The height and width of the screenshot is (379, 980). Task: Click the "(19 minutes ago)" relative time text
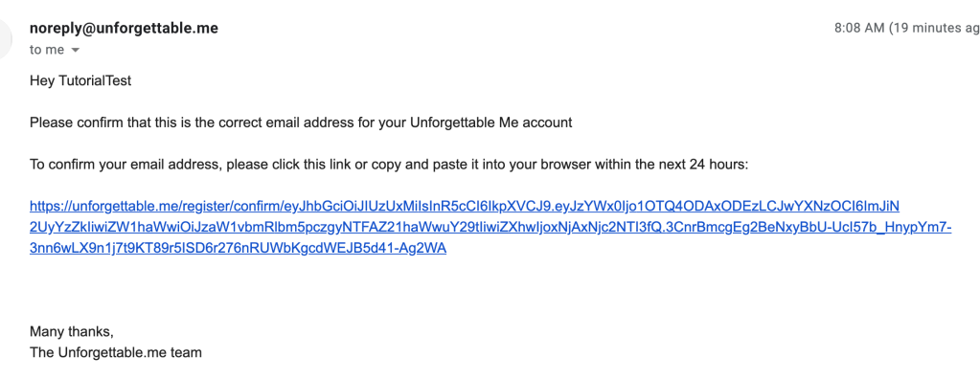click(x=934, y=28)
